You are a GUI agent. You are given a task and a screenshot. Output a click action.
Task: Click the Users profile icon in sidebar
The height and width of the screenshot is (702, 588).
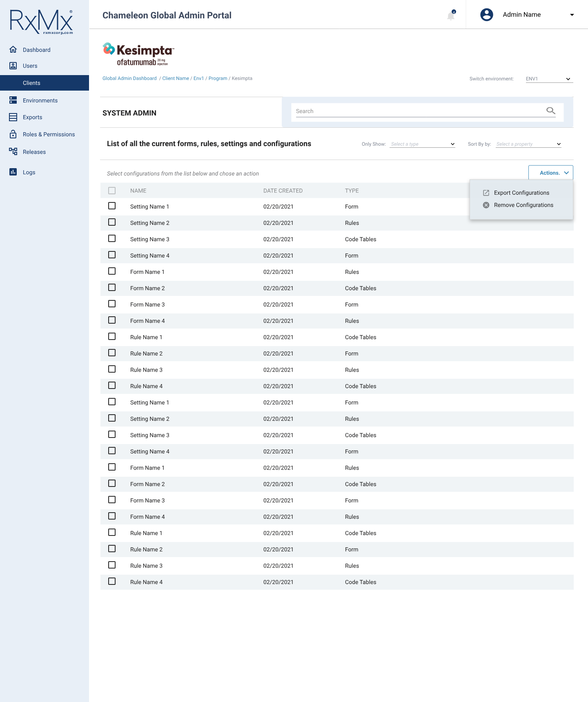click(13, 66)
